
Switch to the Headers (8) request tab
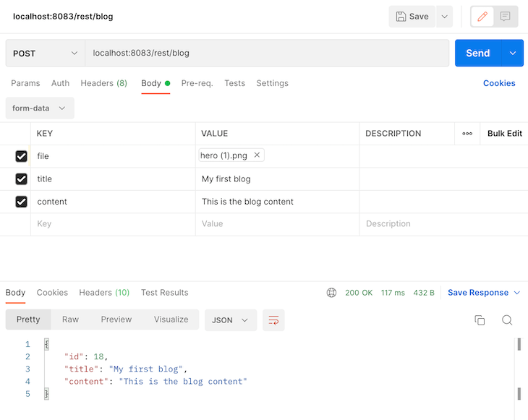coord(103,83)
